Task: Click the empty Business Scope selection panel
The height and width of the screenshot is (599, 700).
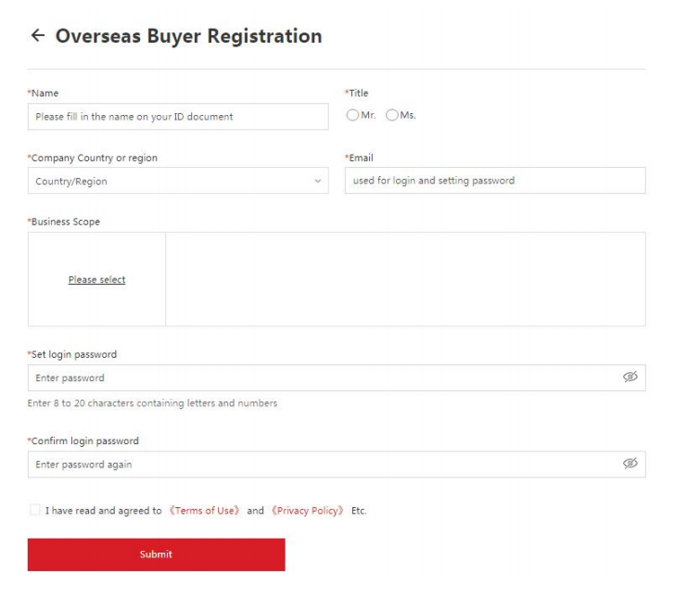Action: click(405, 279)
